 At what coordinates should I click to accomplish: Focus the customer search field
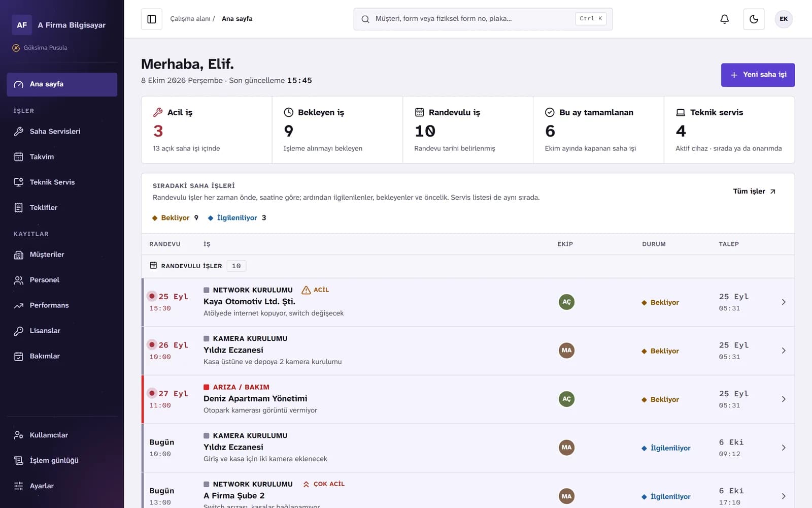483,19
